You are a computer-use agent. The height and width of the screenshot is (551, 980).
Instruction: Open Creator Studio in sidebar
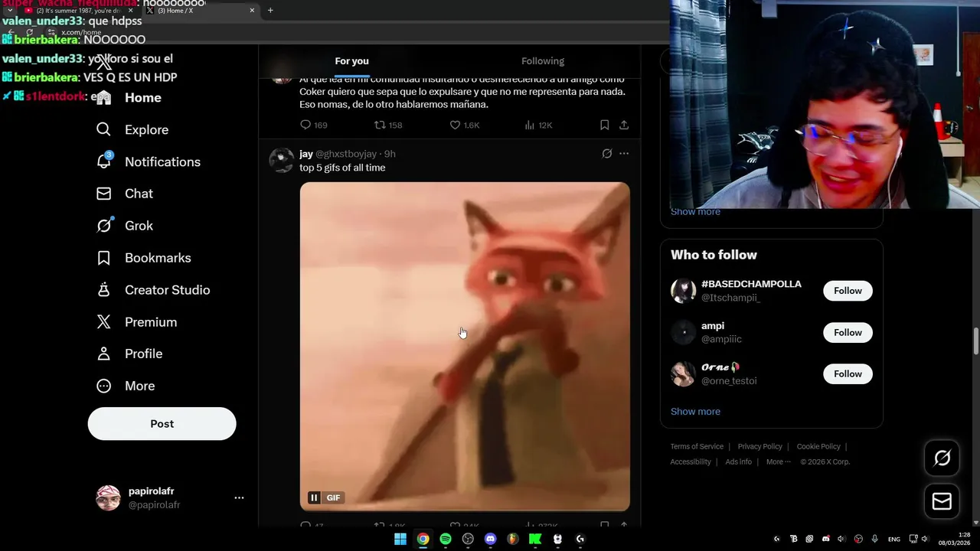click(x=152, y=291)
